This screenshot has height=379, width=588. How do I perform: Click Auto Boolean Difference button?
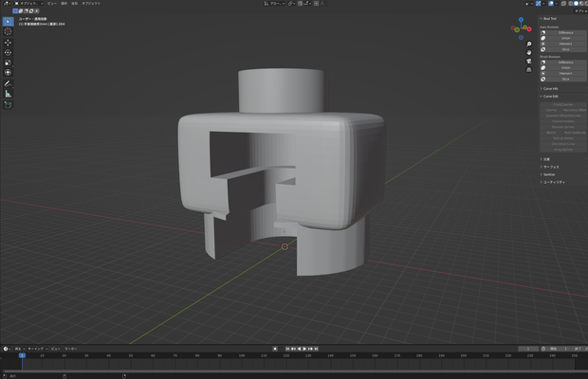563,32
